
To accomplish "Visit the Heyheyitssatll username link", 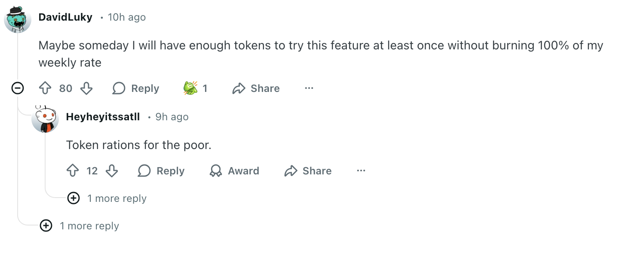I will tap(103, 117).
